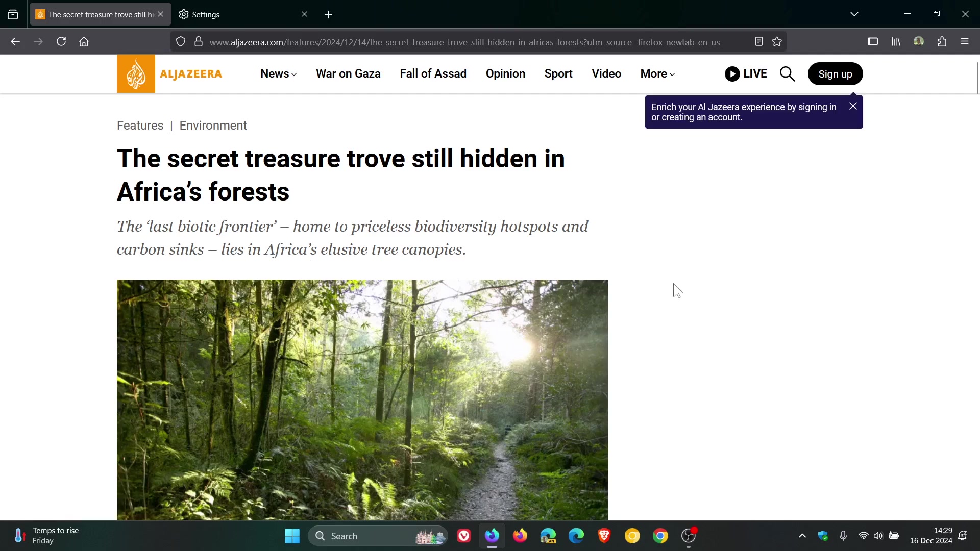The image size is (980, 551).
Task: Open the Windows Start menu
Action: point(292,536)
